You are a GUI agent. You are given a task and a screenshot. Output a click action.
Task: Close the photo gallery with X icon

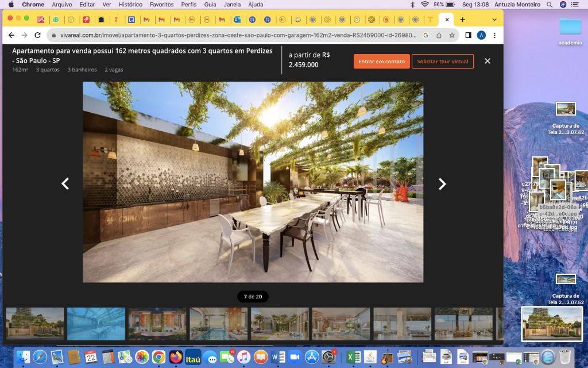click(x=488, y=61)
